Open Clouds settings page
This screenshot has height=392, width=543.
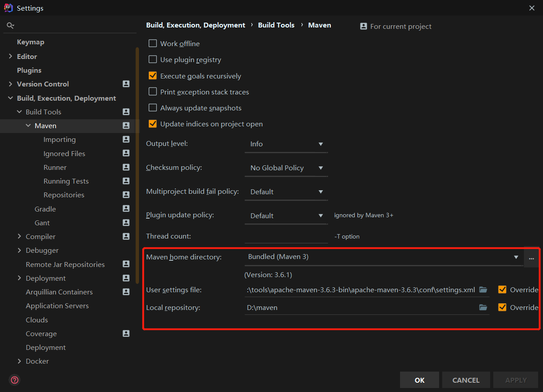pyautogui.click(x=37, y=320)
